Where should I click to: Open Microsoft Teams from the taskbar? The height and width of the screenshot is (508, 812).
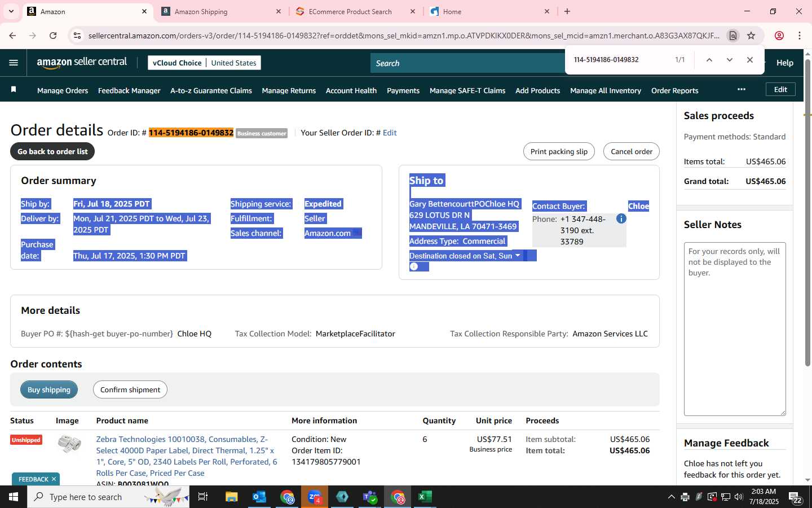coord(370,497)
